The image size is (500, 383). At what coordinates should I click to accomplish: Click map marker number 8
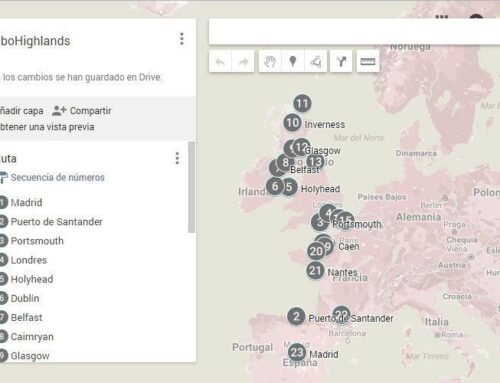285,162
